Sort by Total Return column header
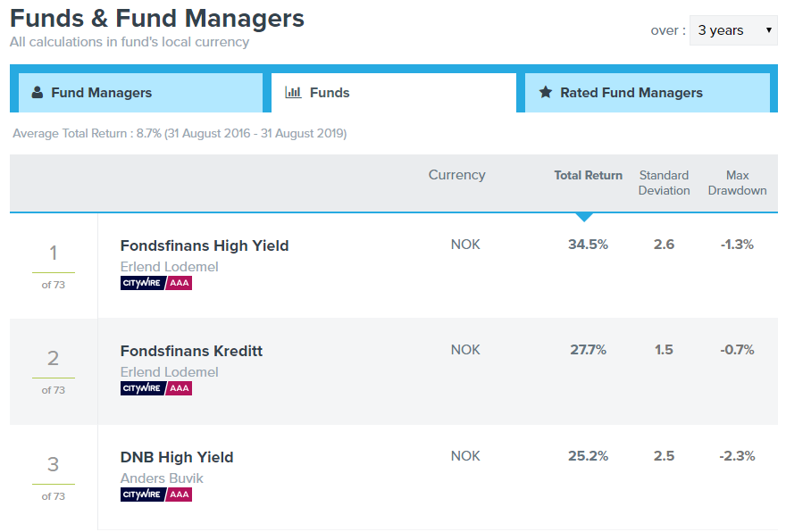 click(x=588, y=175)
